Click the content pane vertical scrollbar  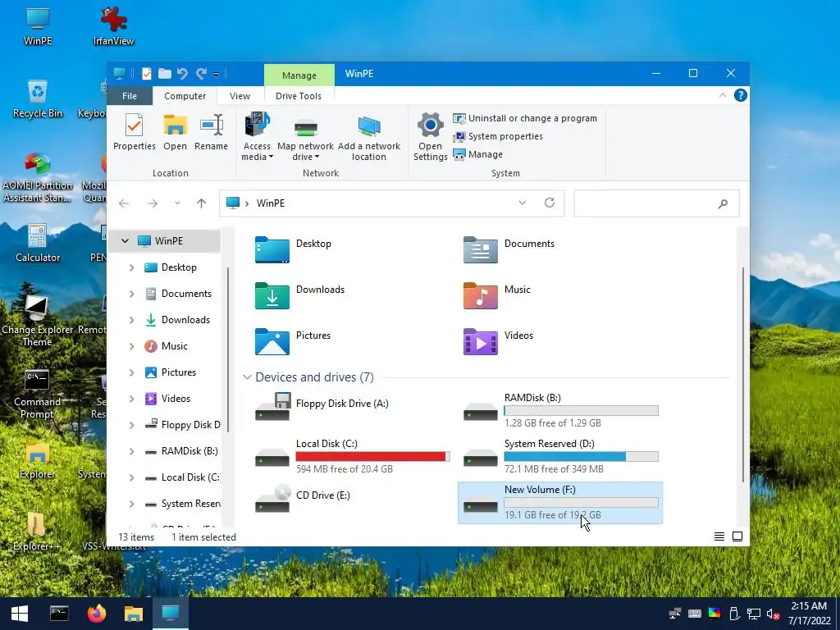point(743,374)
